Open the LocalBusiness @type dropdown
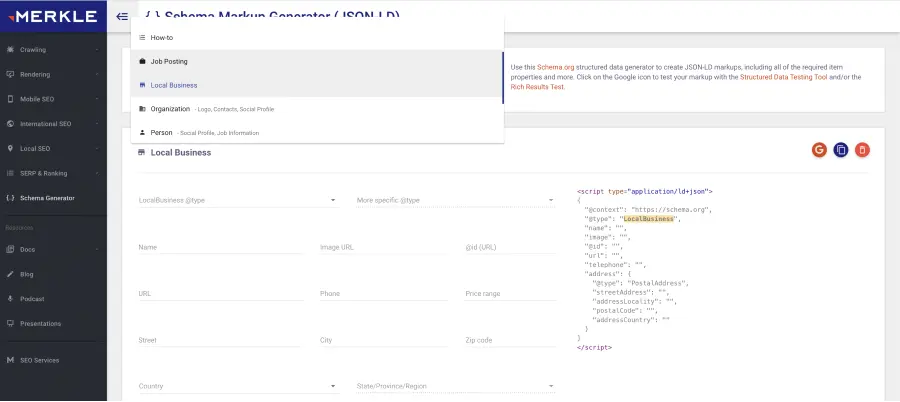900x402 pixels. [238, 200]
